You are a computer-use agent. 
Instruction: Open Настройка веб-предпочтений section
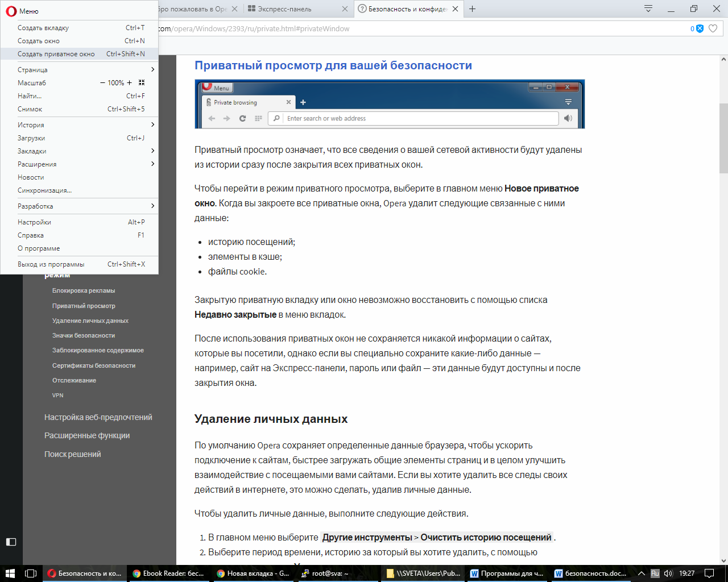point(98,417)
